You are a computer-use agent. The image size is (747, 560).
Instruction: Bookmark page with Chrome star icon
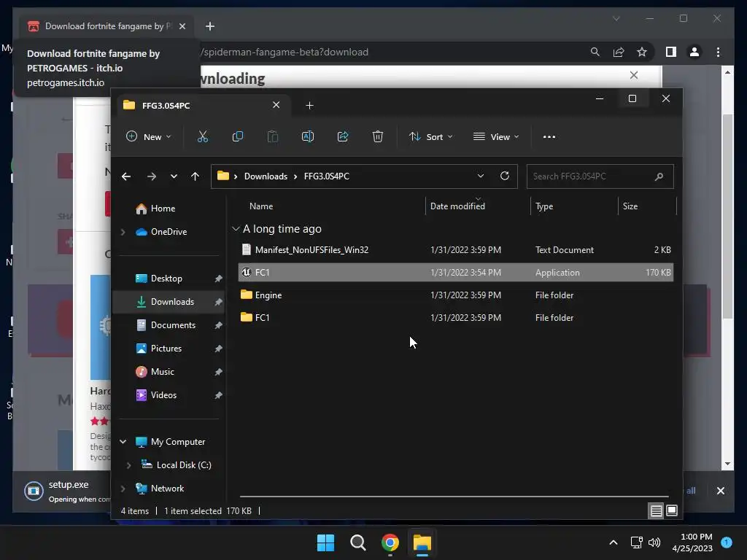[642, 52]
